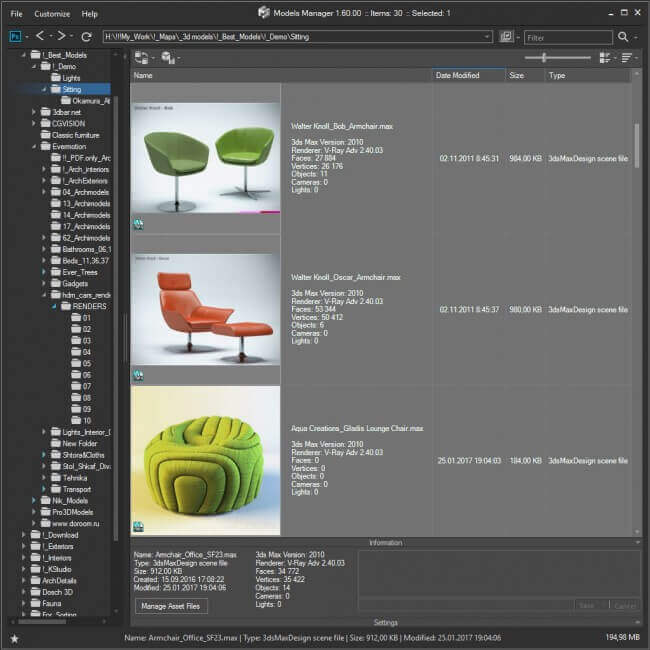This screenshot has height=650, width=650.
Task: Click the teapot objects toolbar icon
Action: [x=168, y=57]
